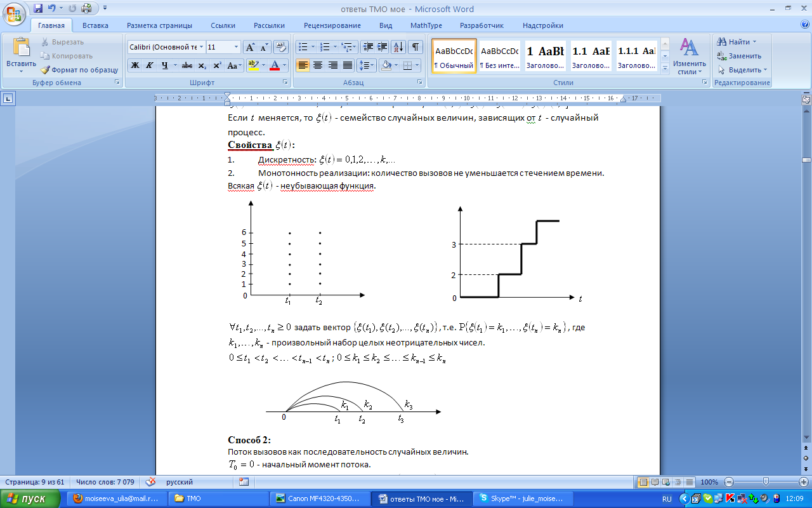Switch to Draft view
This screenshot has height=508, width=812.
[x=689, y=482]
